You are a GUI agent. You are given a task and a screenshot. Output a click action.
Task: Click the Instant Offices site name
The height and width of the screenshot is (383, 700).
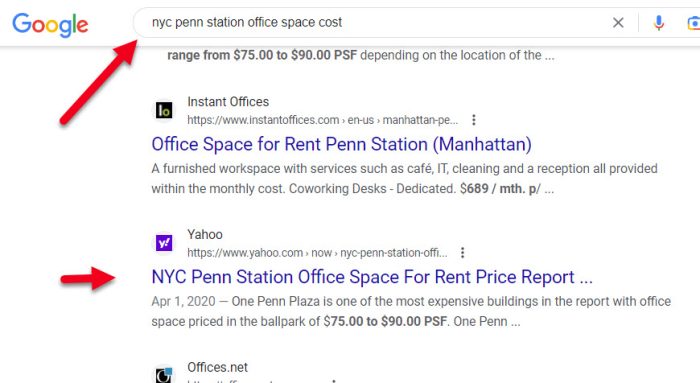pos(228,102)
